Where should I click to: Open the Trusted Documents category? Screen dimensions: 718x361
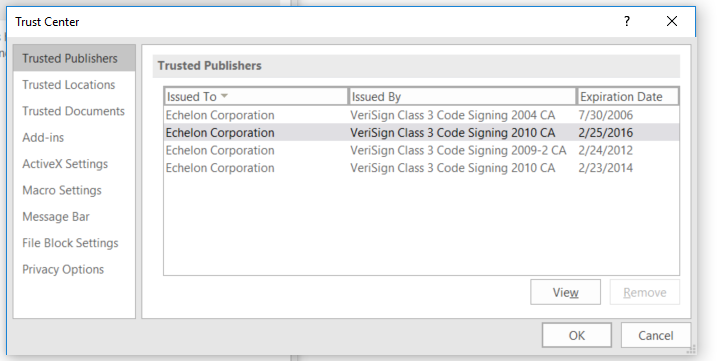click(x=74, y=111)
